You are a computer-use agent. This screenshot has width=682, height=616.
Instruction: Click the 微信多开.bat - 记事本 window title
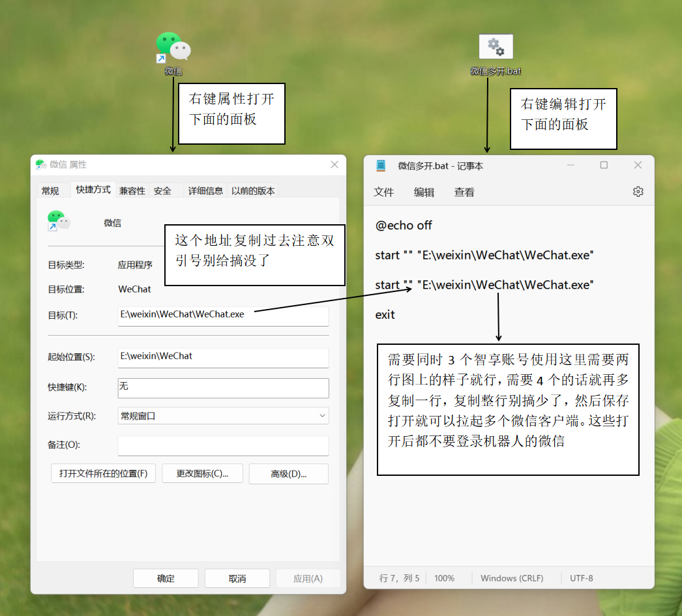tap(440, 166)
